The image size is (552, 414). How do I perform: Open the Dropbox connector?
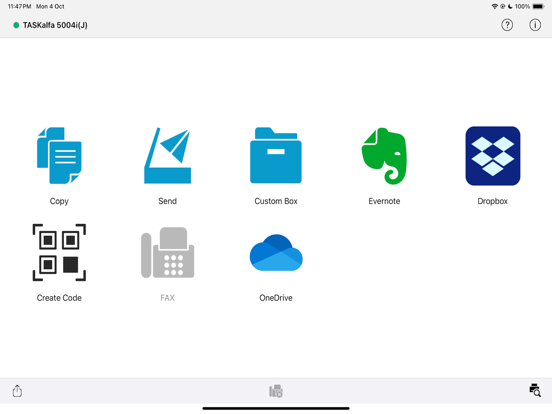click(493, 156)
